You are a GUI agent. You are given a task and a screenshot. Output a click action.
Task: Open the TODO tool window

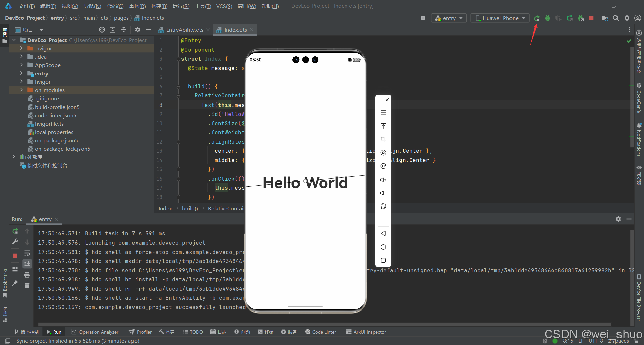point(193,332)
